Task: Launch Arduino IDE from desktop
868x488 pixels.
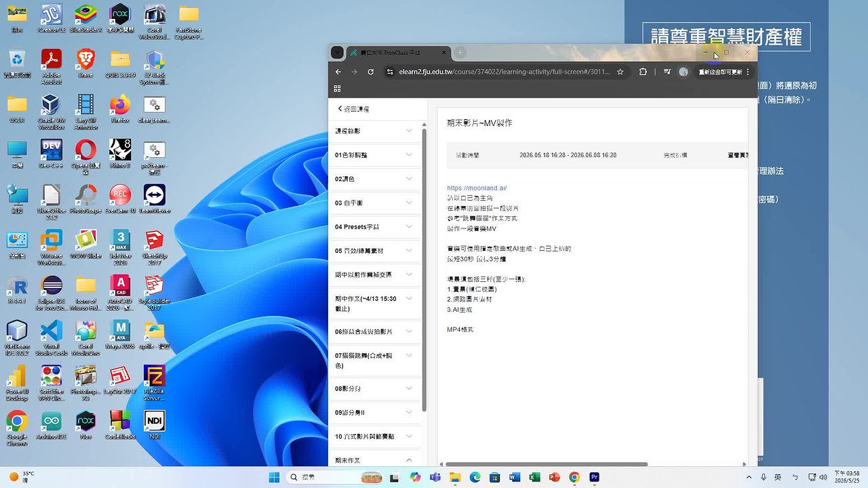Action: (52, 426)
